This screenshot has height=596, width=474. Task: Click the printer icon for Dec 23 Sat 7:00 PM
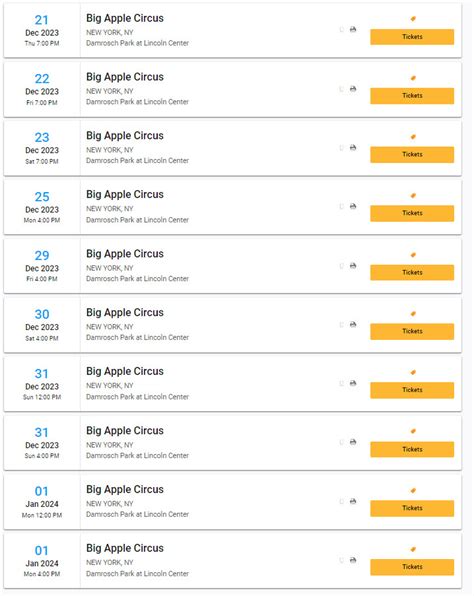tap(353, 147)
